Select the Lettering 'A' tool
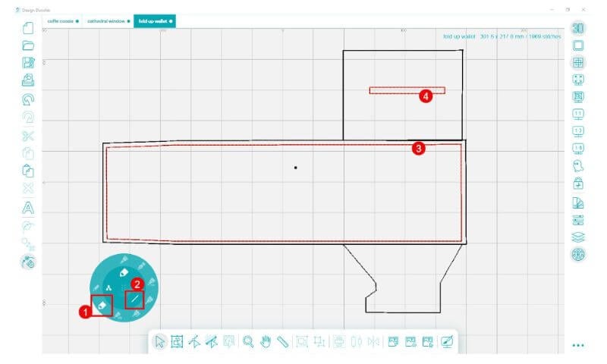 click(29, 207)
